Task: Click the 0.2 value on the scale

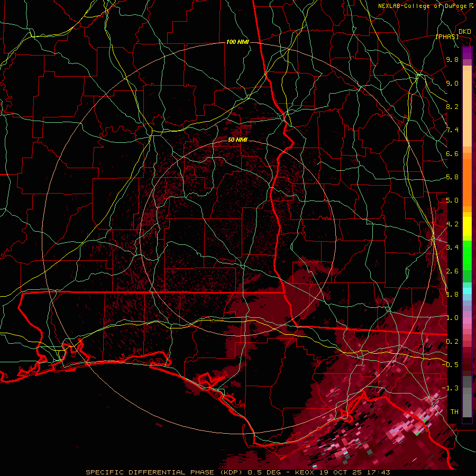Action: click(x=452, y=341)
